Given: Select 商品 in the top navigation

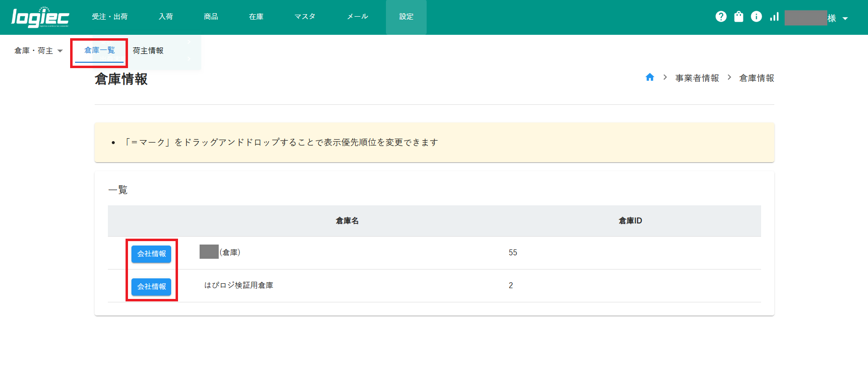Looking at the screenshot, I should 211,17.
